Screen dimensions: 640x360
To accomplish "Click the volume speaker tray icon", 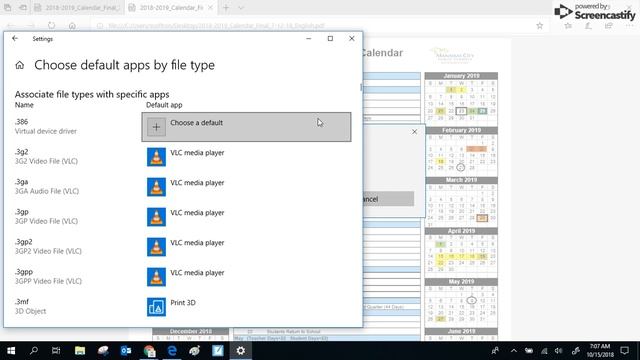I will pyautogui.click(x=558, y=351).
